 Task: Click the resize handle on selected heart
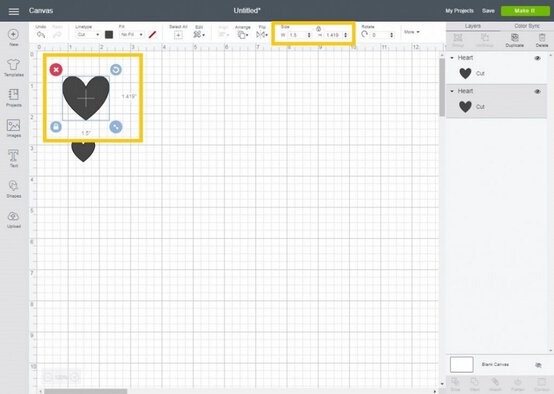(x=116, y=127)
